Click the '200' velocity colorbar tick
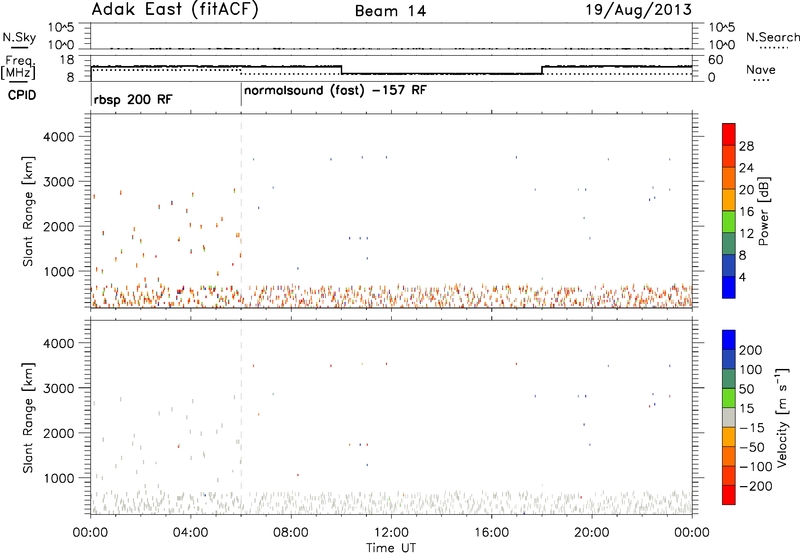Viewport: 800px width, 554px height. pos(751,350)
